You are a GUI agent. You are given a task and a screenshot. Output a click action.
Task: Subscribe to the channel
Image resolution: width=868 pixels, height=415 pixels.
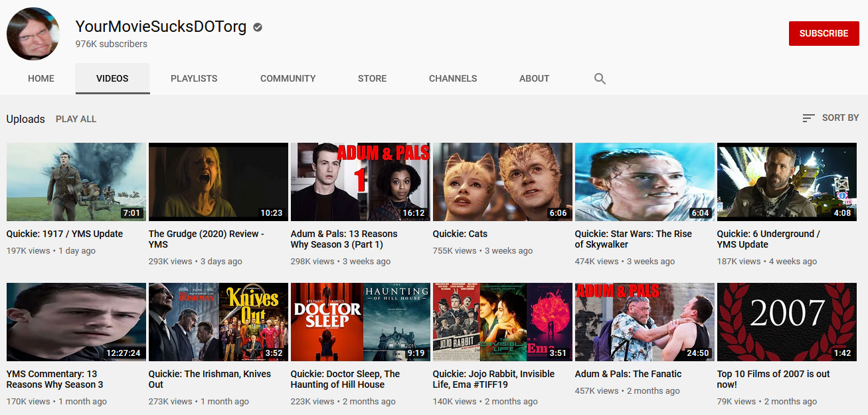824,33
